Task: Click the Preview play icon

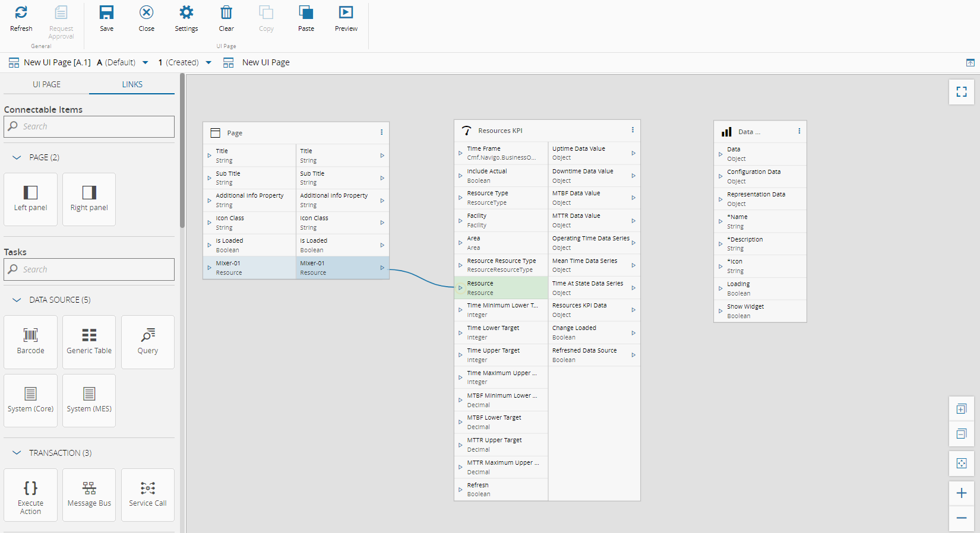Action: (346, 13)
